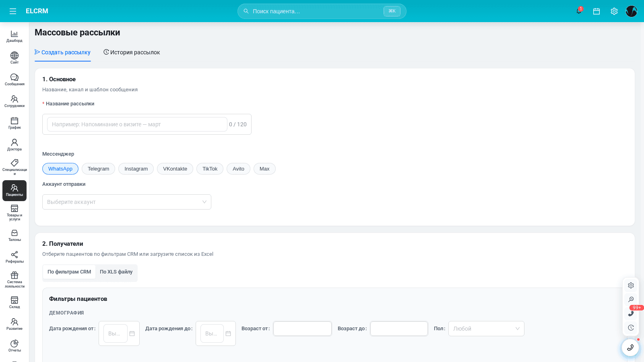Click the Фильтры пациентов heading

click(78, 299)
